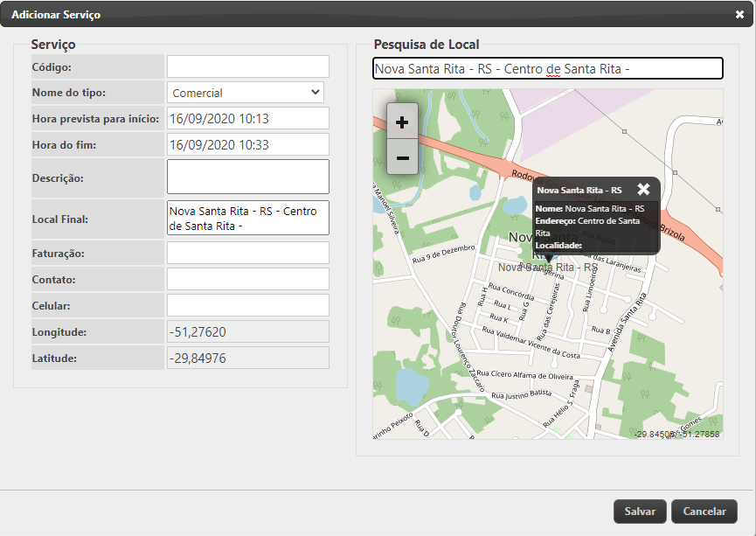
Task: Click the 'Rua Concórdia' map label
Action: (511, 291)
